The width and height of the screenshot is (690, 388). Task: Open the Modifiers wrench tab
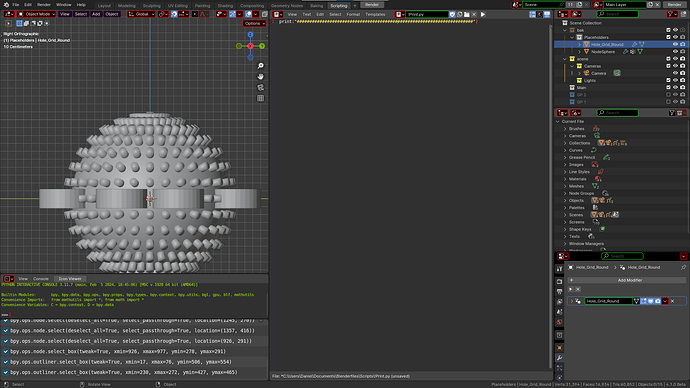pos(559,358)
